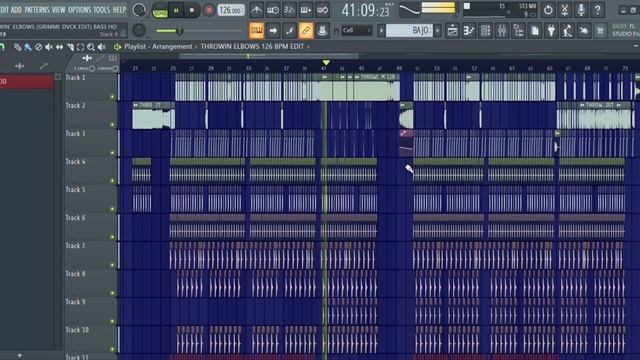
Task: Click the audio editor scissors icon
Action: pos(564,10)
